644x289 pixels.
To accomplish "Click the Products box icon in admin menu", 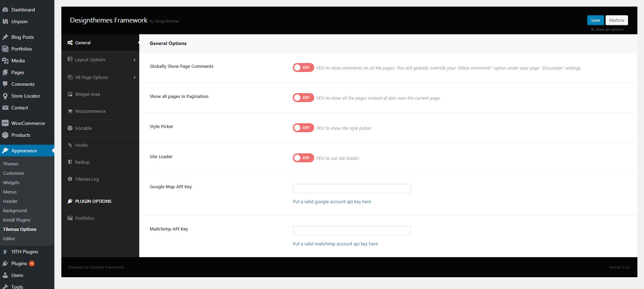I will pyautogui.click(x=5, y=135).
